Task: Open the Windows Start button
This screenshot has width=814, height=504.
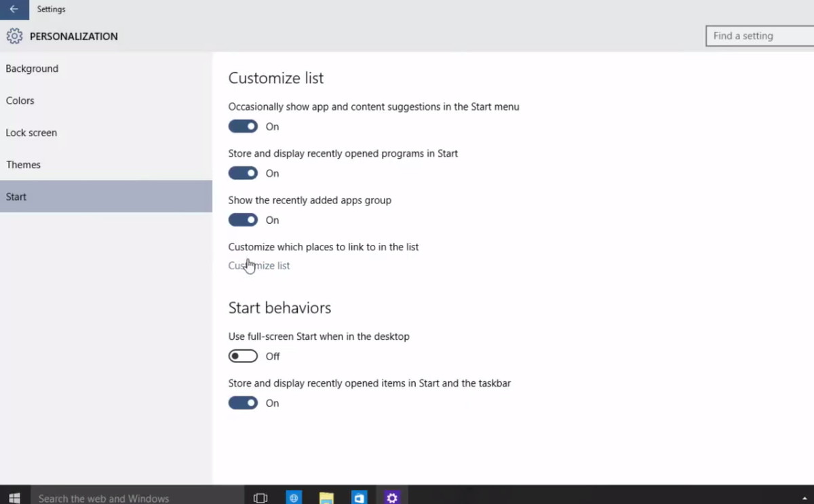Action: [x=14, y=498]
